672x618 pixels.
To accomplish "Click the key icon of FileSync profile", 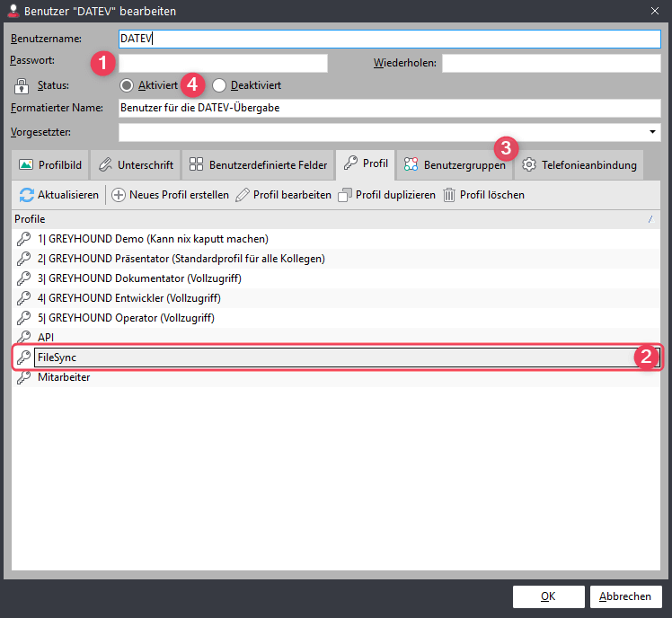I will (x=23, y=358).
